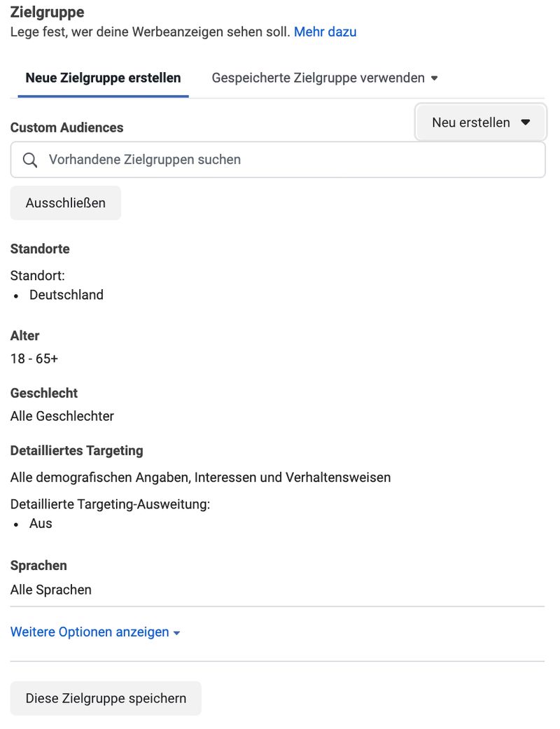The height and width of the screenshot is (729, 560).
Task: Open the Neu erstellen dropdown
Action: click(x=480, y=123)
